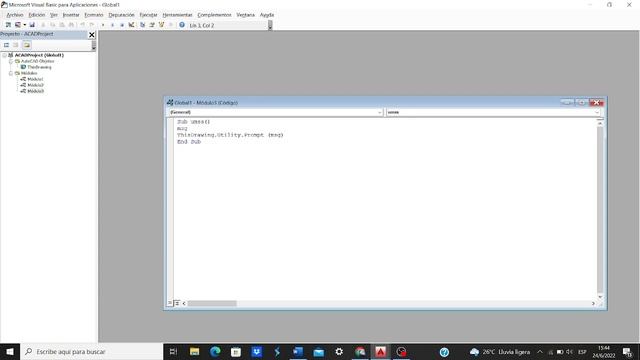Open the Edición menu
640x360 pixels.
point(37,15)
